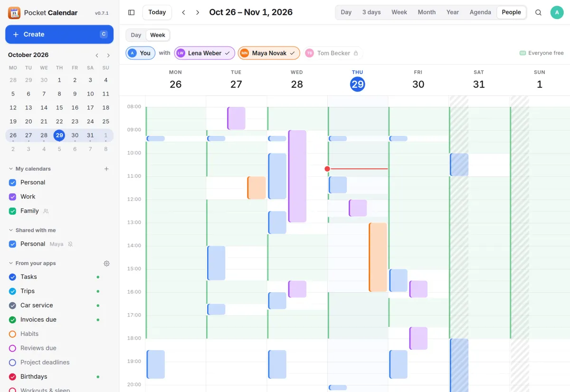Click the tall purple Wednesday event block
570x392 pixels.
(297, 176)
